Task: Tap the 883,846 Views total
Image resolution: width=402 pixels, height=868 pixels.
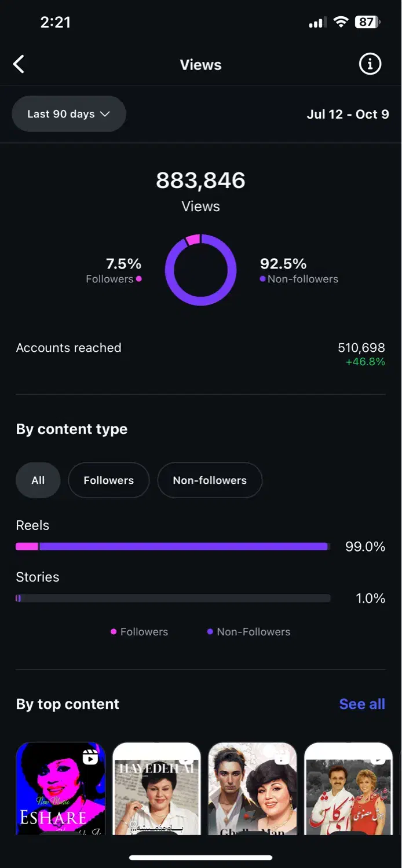Action: 200,181
